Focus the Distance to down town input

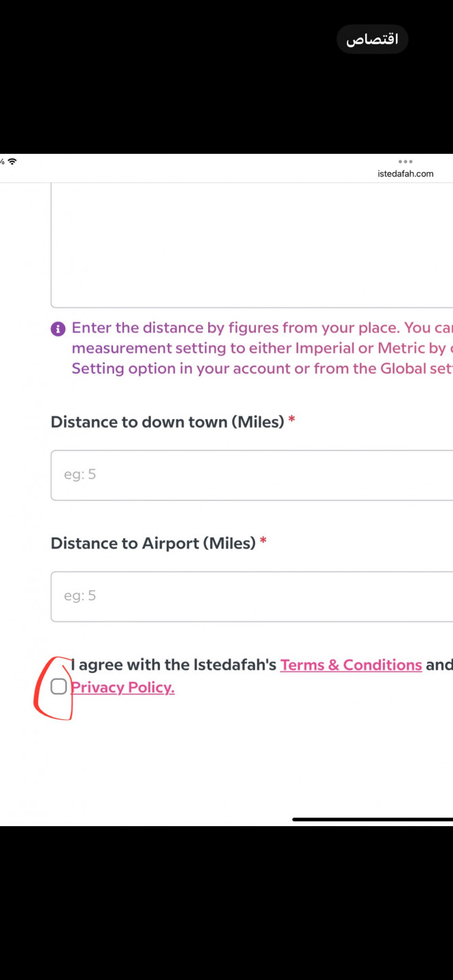[252, 475]
